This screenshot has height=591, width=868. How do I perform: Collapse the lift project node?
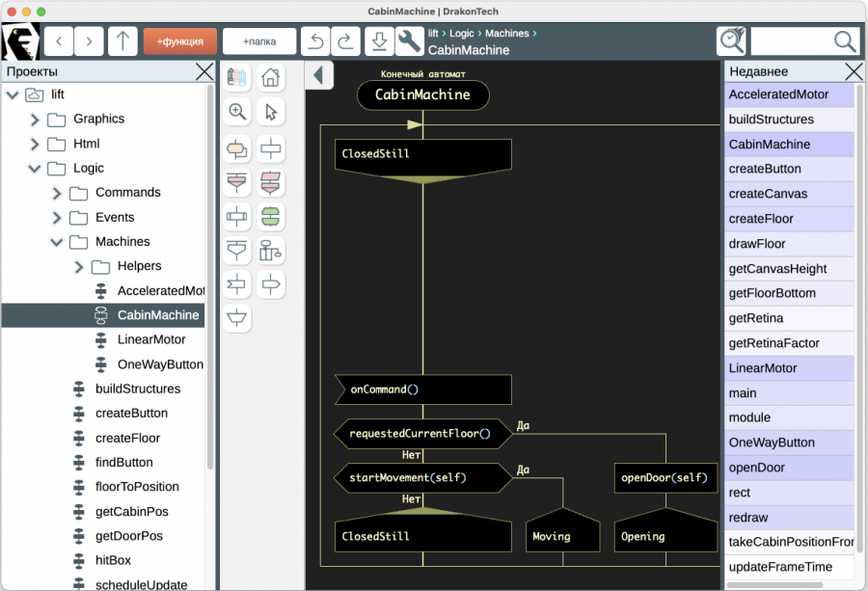click(13, 94)
